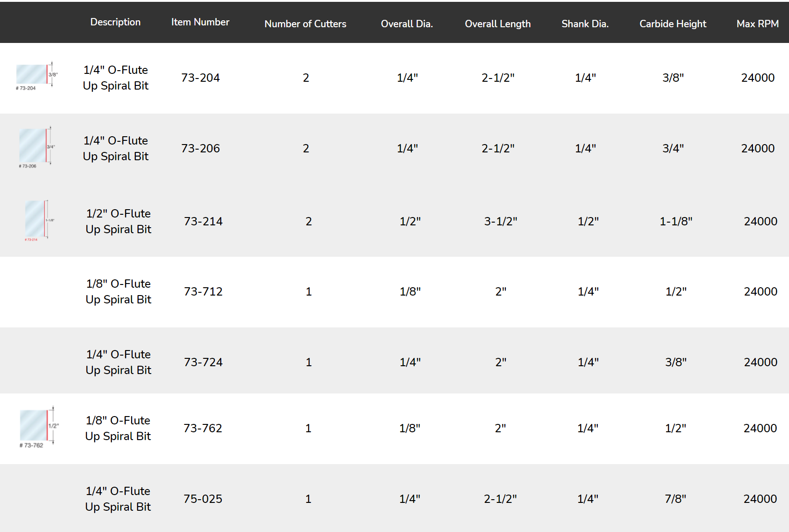Viewport: 789px width, 532px height.
Task: Select item number 73-214
Action: click(203, 222)
